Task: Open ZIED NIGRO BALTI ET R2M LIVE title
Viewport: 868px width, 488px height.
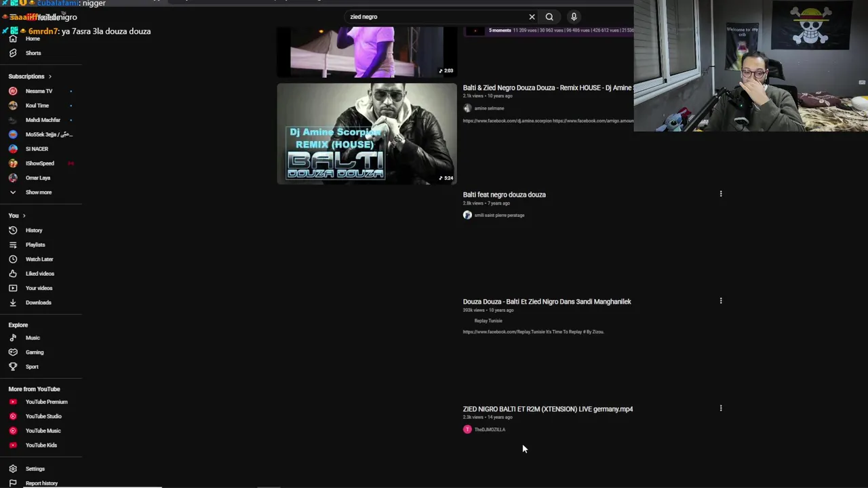Action: point(548,409)
